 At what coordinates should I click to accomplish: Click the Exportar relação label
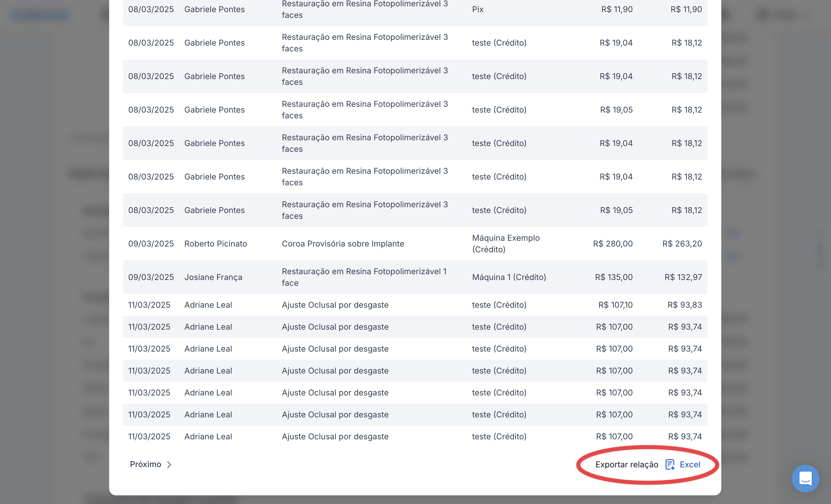point(626,464)
